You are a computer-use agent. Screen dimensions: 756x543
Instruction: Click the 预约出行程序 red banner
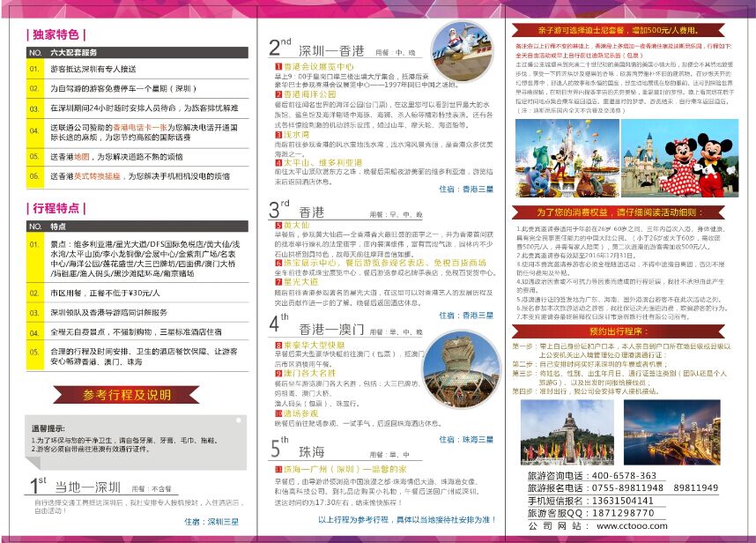coord(626,331)
